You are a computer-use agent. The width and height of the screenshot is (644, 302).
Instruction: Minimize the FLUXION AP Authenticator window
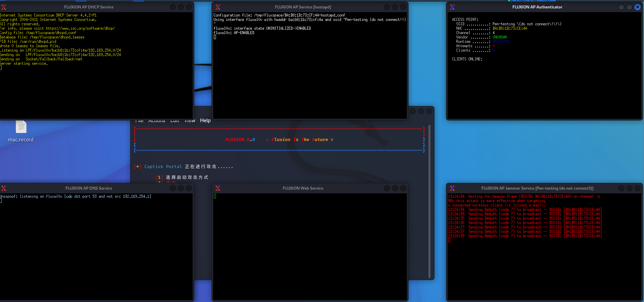point(621,7)
